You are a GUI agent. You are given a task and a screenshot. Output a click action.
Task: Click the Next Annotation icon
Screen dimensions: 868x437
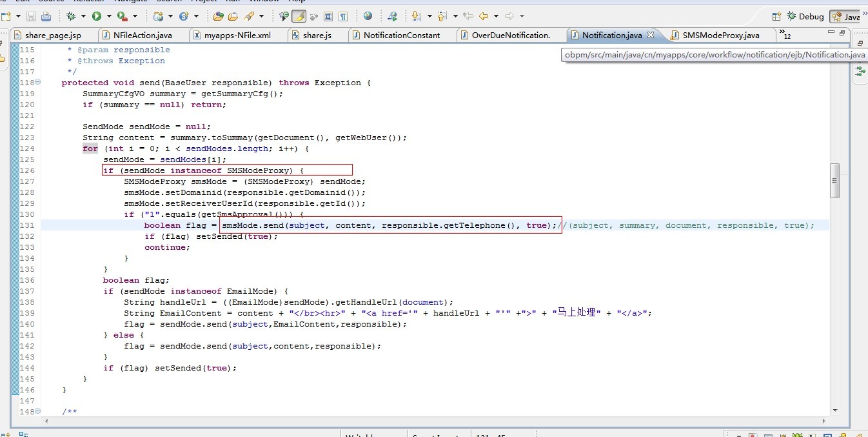[416, 16]
